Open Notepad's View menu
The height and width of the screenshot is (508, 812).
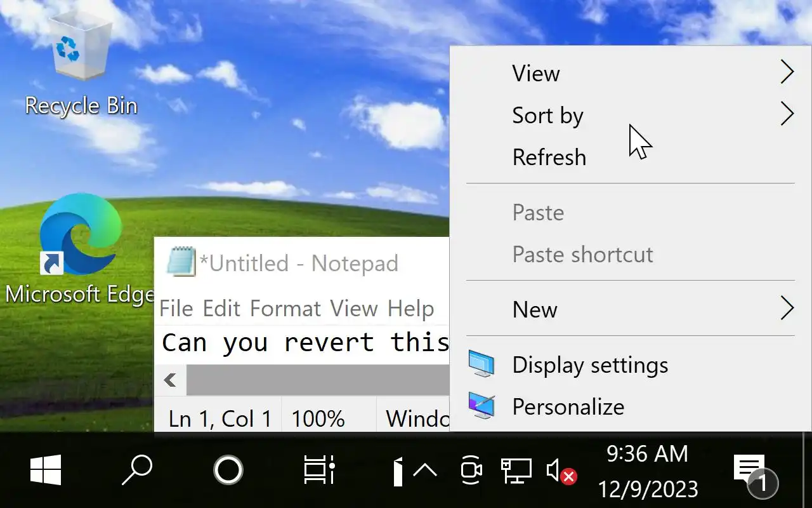coord(354,309)
